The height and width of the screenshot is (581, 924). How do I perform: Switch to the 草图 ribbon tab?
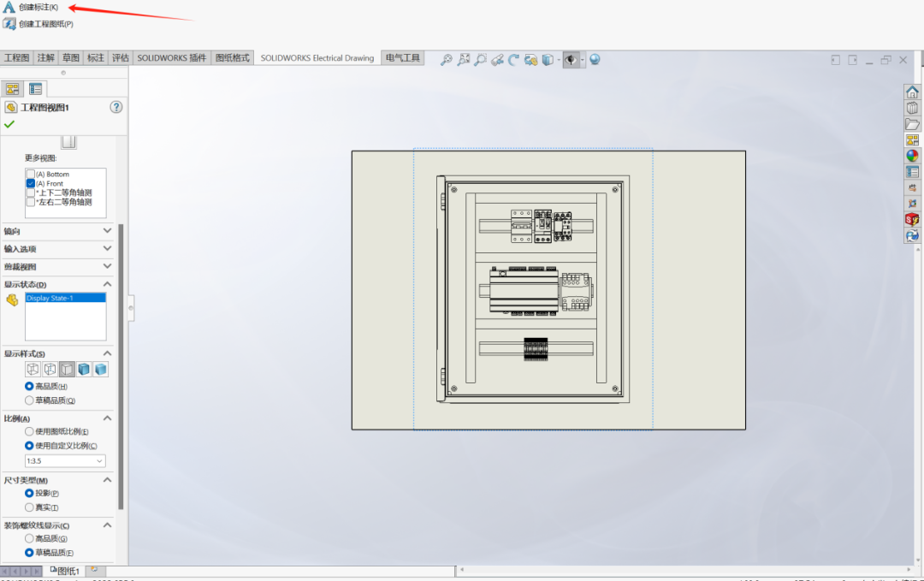pyautogui.click(x=70, y=57)
